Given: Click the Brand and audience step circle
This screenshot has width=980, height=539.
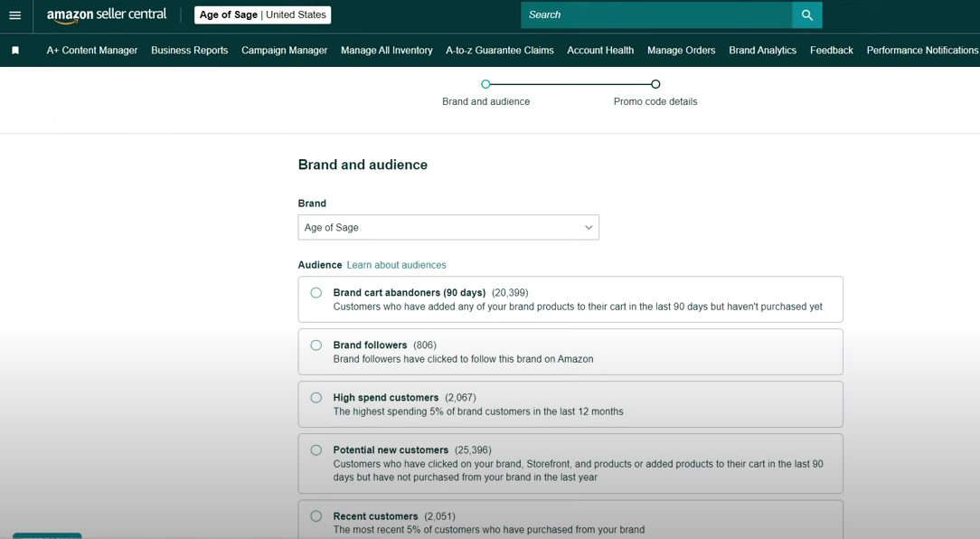Looking at the screenshot, I should [x=485, y=84].
